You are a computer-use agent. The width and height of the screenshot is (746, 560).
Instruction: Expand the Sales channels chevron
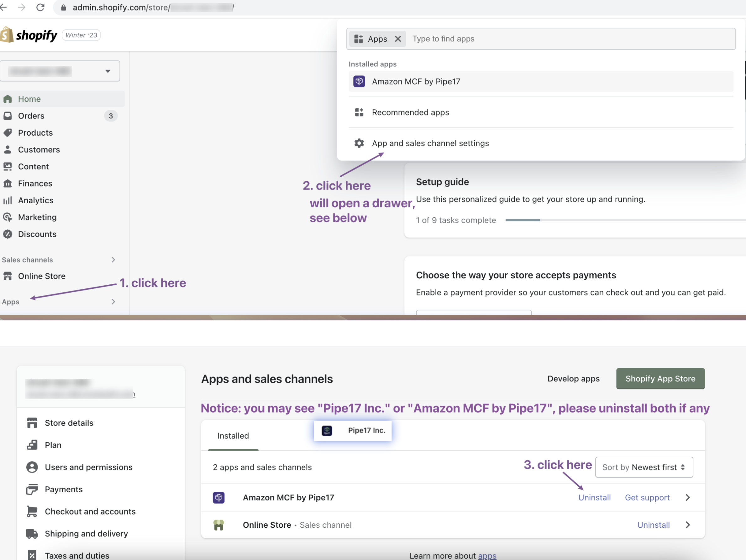tap(113, 260)
